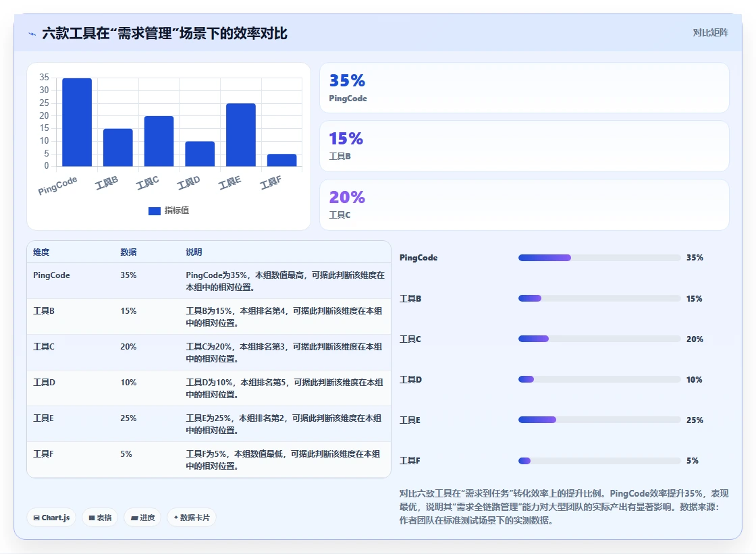Screen dimensions: 756x554
Task: Click the description 本组排名第5 in 工具D row
Action: 263,383
